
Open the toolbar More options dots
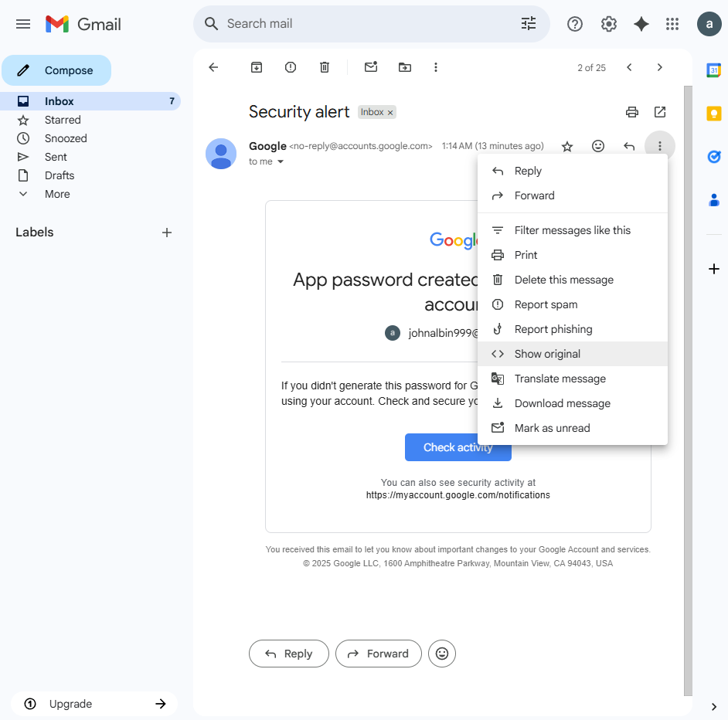436,67
